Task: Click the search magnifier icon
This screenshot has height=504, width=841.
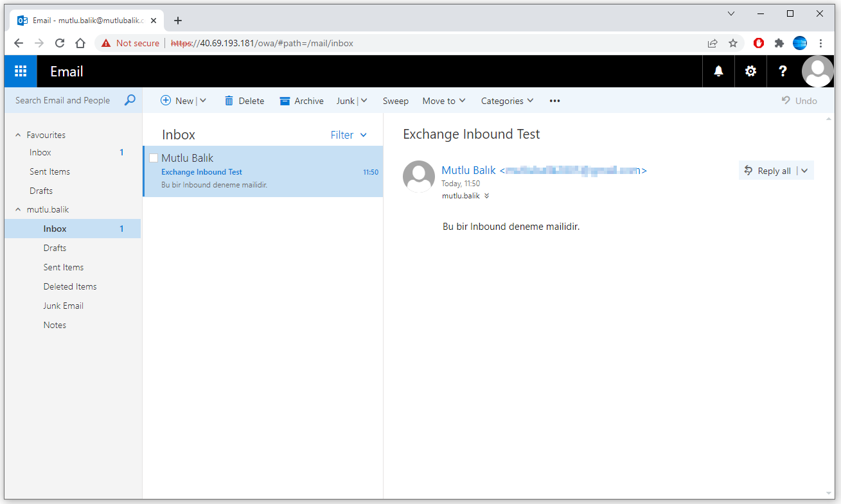Action: 130,100
